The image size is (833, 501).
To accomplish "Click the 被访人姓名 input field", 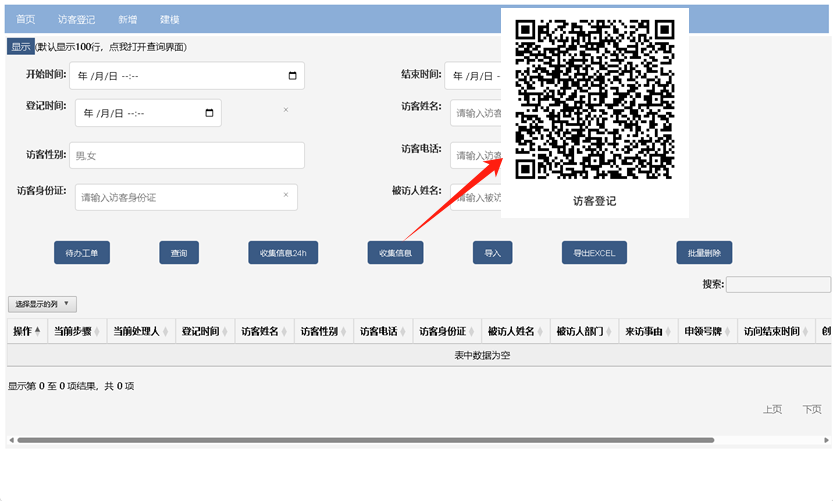I will 476,197.
